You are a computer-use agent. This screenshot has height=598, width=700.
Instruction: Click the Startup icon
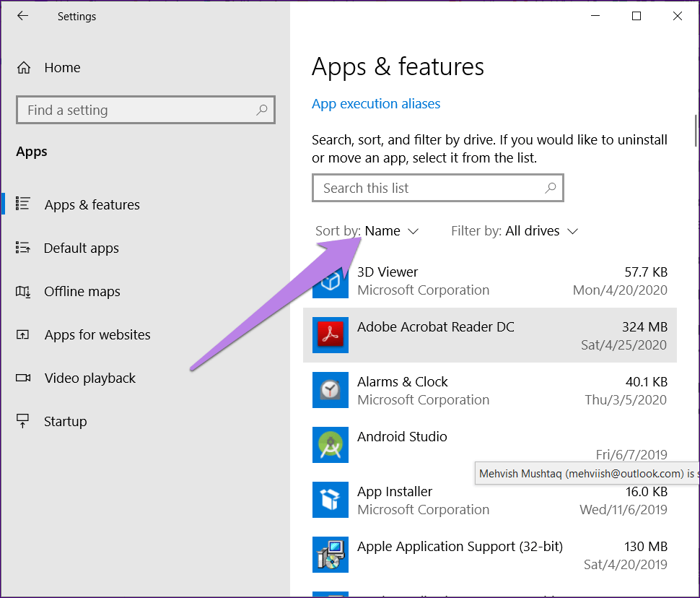[x=23, y=421]
